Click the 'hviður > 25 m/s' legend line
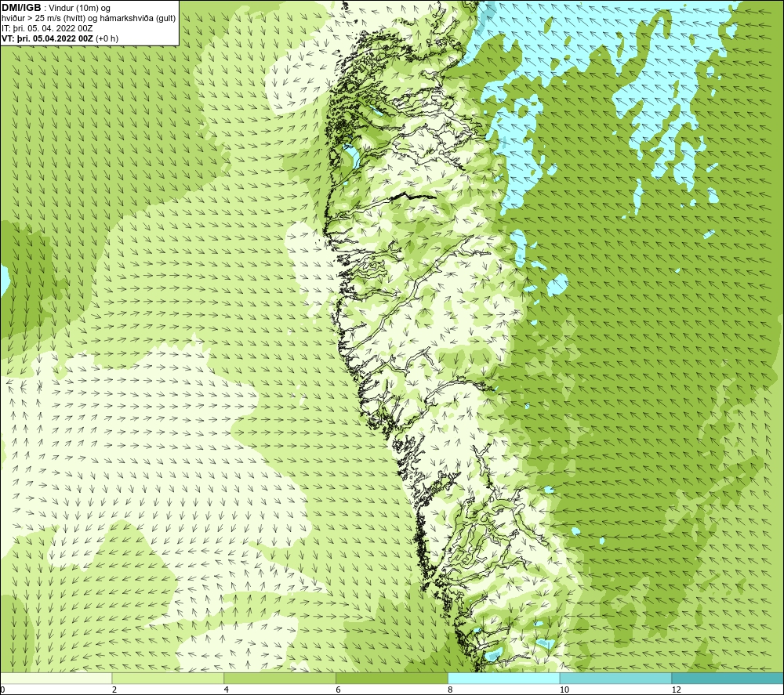This screenshot has width=784, height=695. tap(89, 18)
